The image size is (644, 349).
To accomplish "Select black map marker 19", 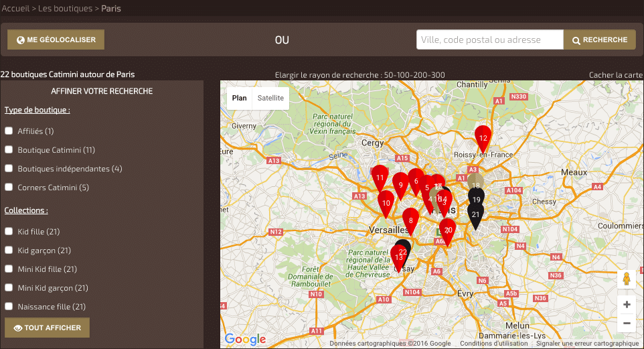I will tap(477, 198).
